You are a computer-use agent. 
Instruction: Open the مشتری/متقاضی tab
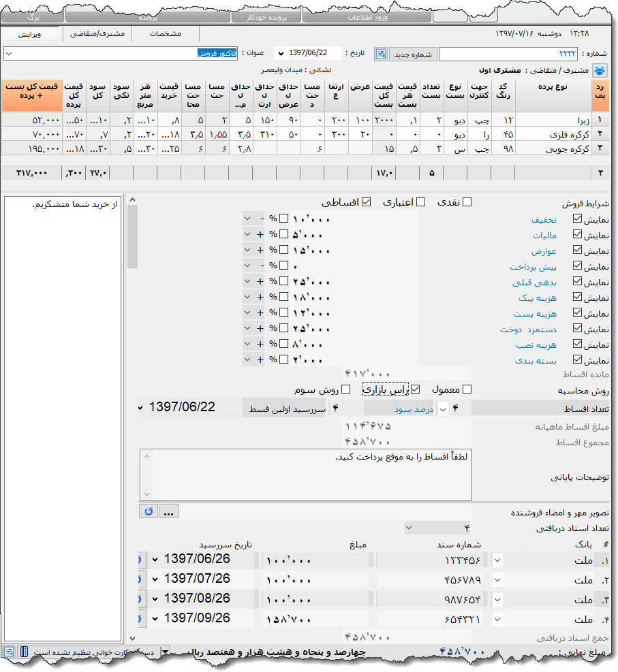[97, 33]
